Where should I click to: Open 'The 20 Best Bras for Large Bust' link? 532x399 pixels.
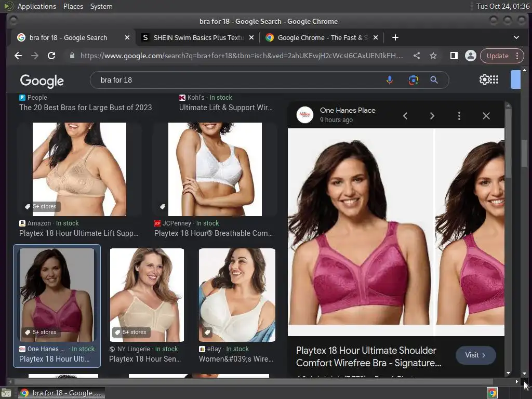click(86, 108)
